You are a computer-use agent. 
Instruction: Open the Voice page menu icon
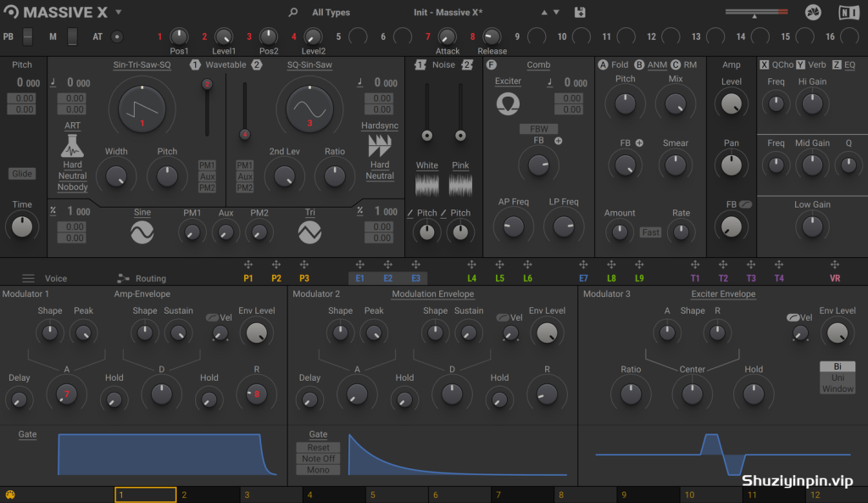[x=28, y=278]
